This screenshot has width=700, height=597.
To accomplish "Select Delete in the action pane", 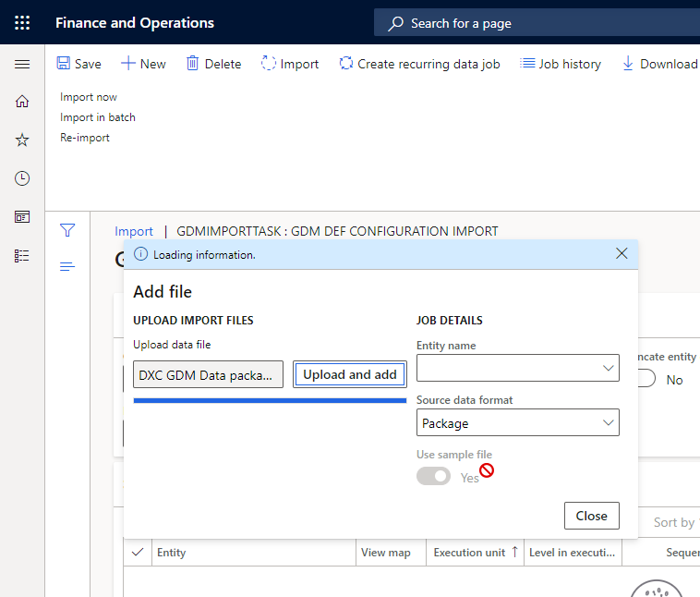I will (214, 64).
